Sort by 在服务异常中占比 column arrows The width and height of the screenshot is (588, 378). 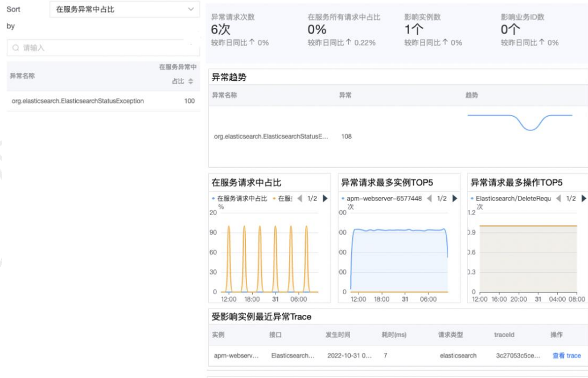(x=191, y=81)
